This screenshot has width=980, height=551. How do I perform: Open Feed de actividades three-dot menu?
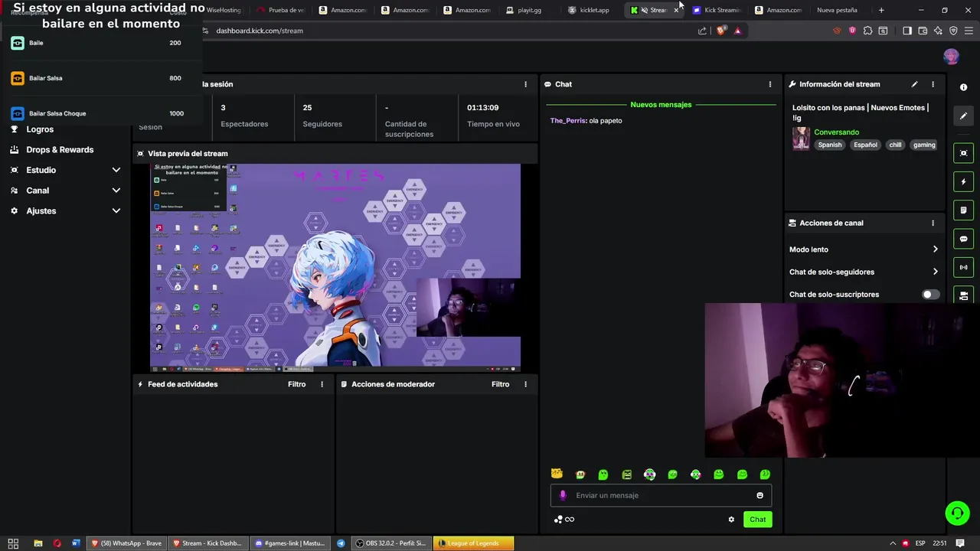click(322, 384)
